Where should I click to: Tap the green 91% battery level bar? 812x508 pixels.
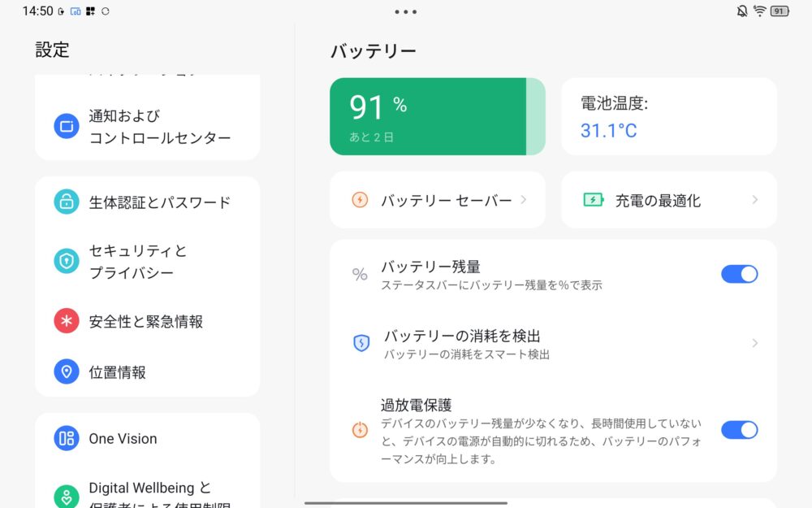[437, 116]
